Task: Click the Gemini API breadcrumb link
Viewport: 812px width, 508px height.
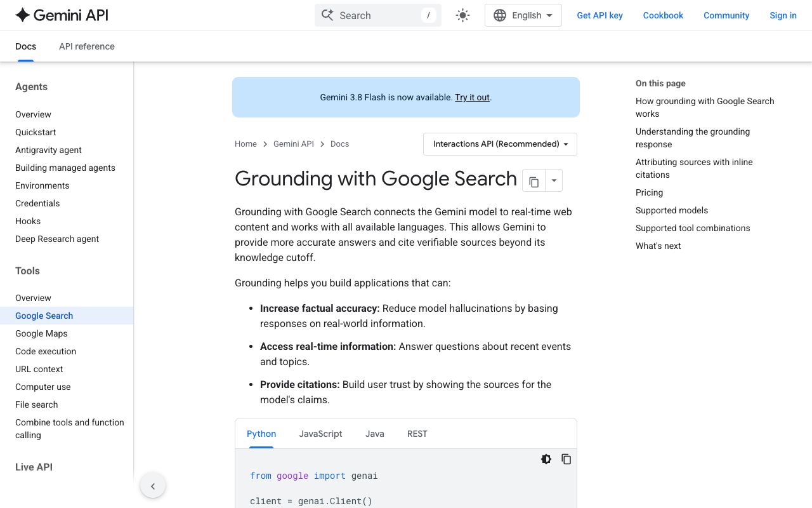Action: coord(294,144)
